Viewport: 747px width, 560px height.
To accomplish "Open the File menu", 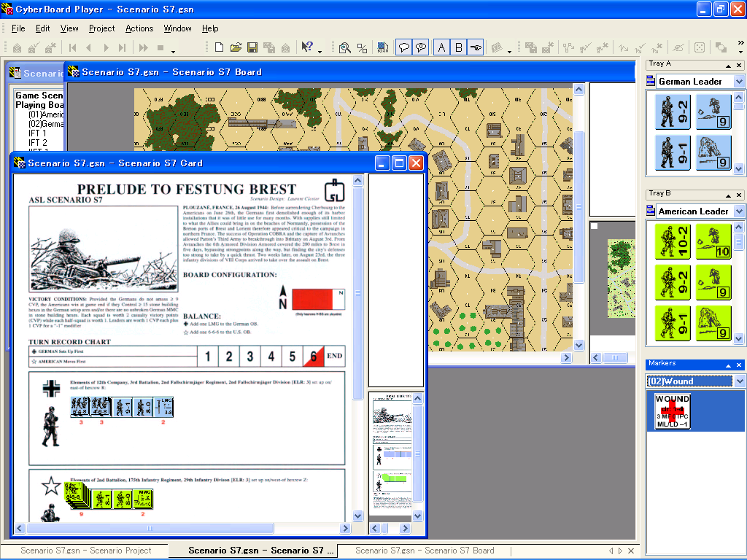I will coord(18,28).
